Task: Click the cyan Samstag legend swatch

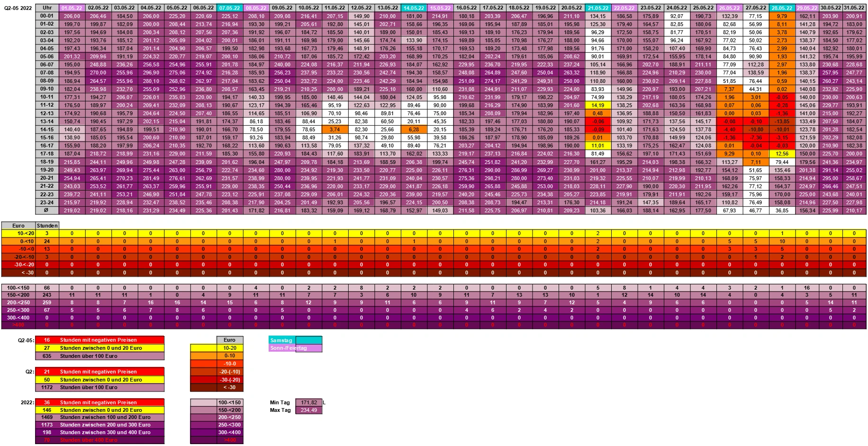Action: 308,340
